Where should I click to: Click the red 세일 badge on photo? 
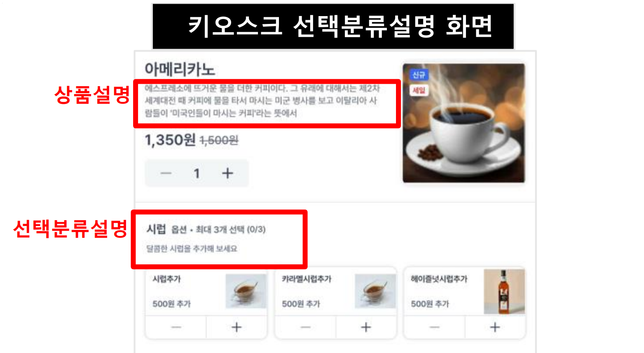pos(419,90)
